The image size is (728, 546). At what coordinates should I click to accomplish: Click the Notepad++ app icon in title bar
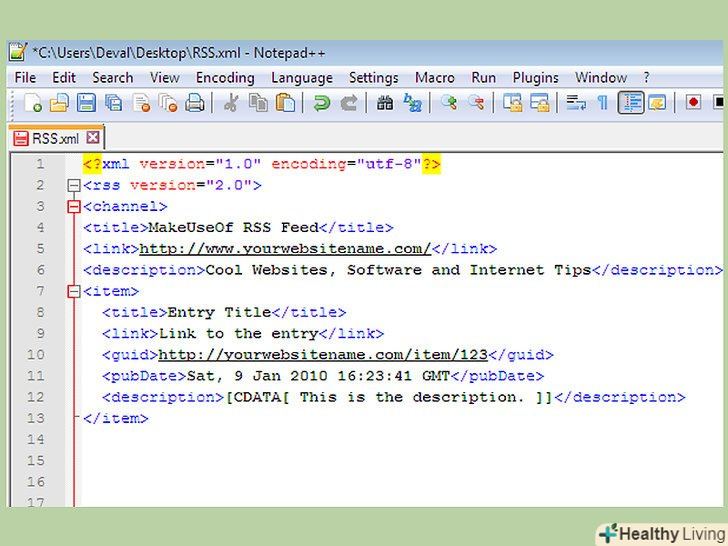18,52
